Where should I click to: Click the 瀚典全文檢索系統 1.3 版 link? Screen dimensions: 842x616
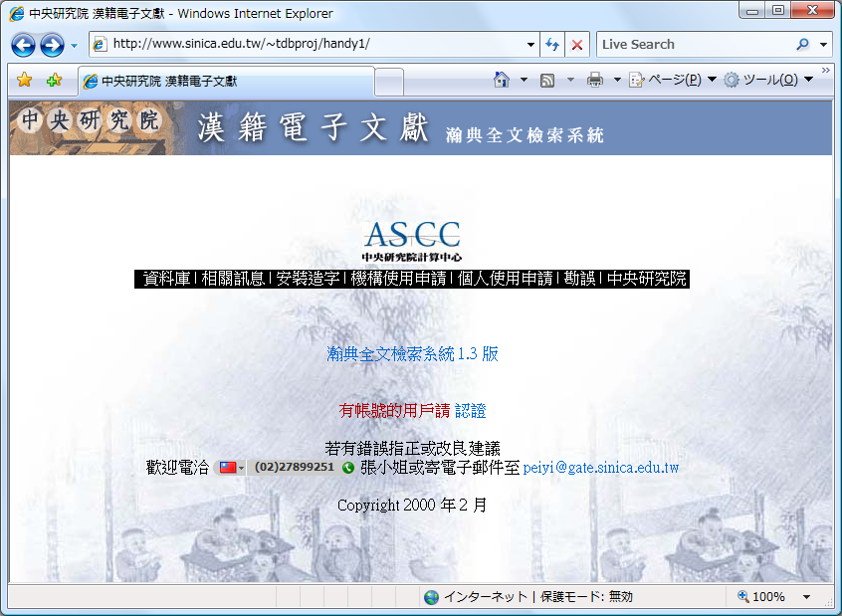click(x=412, y=354)
